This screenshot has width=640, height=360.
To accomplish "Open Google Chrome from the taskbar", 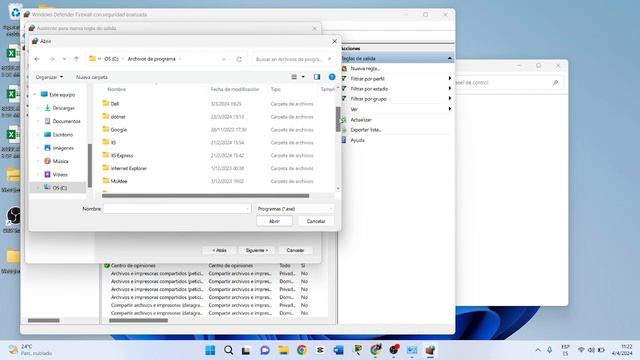I will click(302, 350).
